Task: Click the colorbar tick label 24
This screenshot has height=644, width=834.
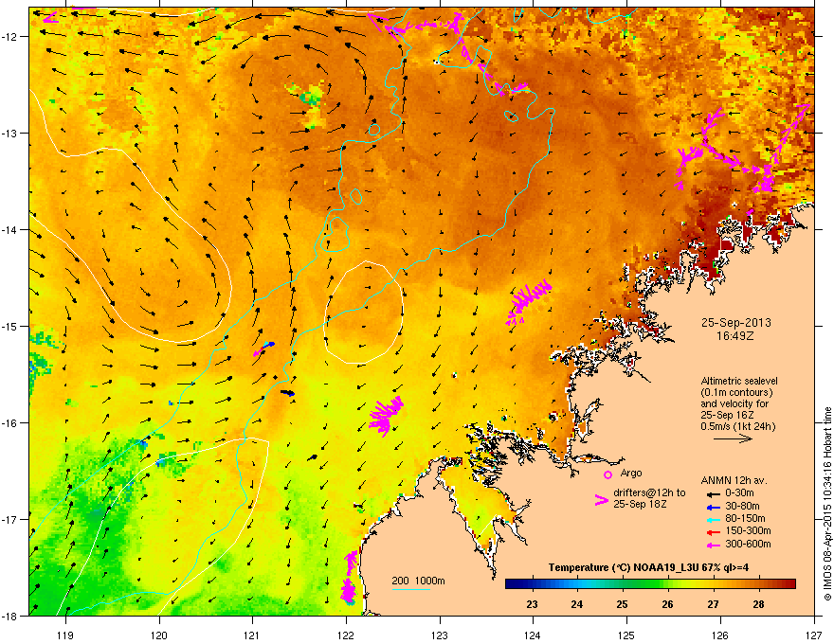Action: (x=577, y=604)
